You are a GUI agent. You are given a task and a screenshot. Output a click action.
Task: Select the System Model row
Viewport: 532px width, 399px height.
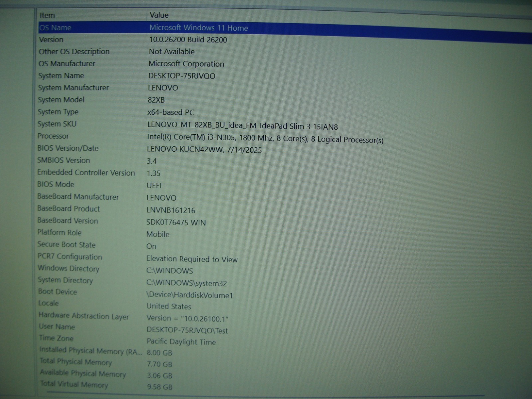point(61,100)
